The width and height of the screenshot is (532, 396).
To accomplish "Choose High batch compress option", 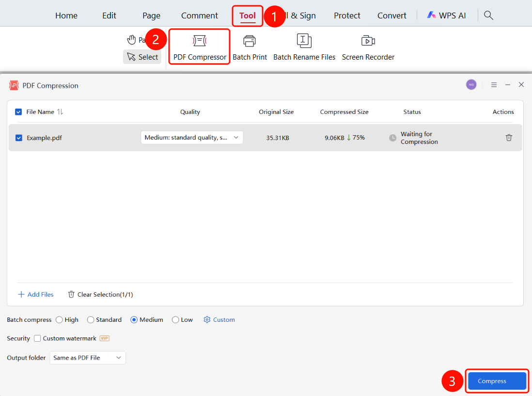I will tap(60, 319).
